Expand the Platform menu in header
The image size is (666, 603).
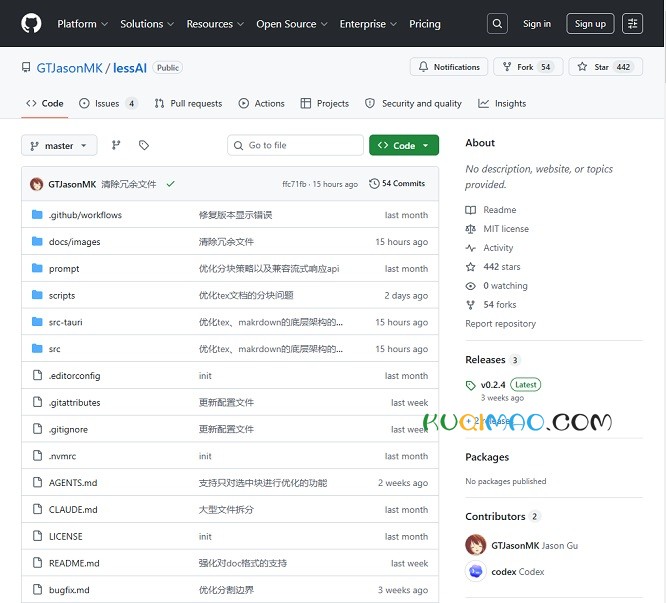(82, 24)
